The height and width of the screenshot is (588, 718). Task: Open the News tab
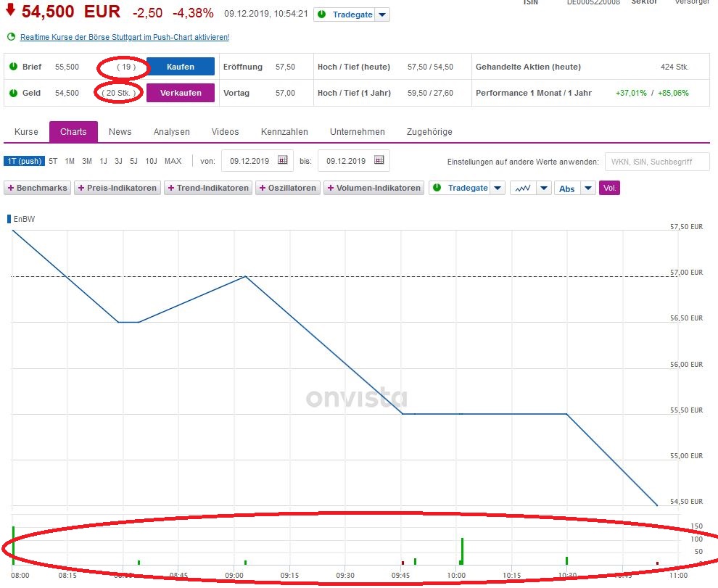[120, 132]
